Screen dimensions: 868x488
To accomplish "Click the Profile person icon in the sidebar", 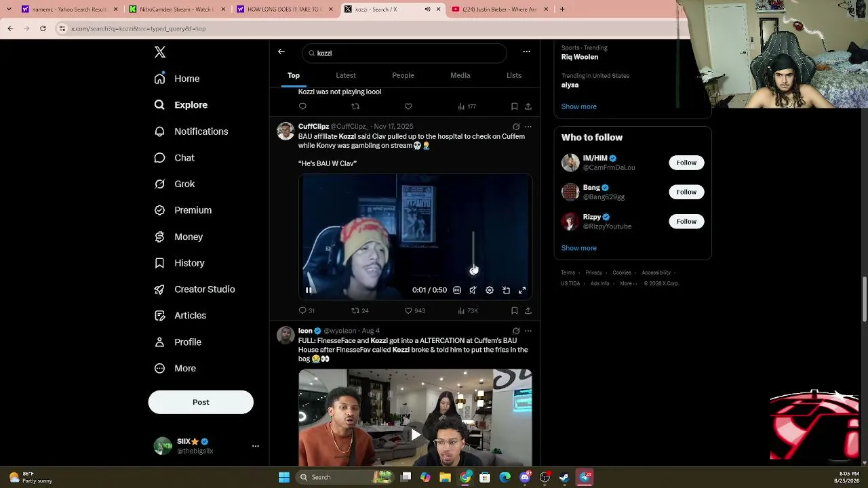I will [159, 342].
